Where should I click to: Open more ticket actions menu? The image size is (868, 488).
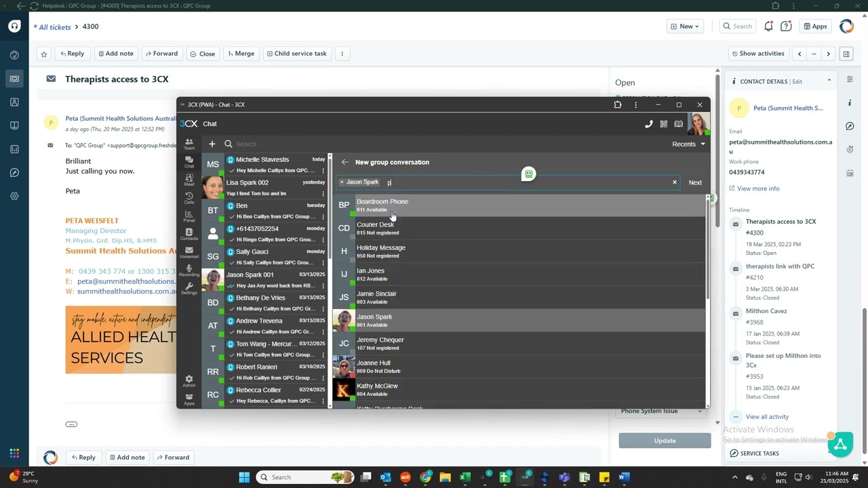point(342,54)
